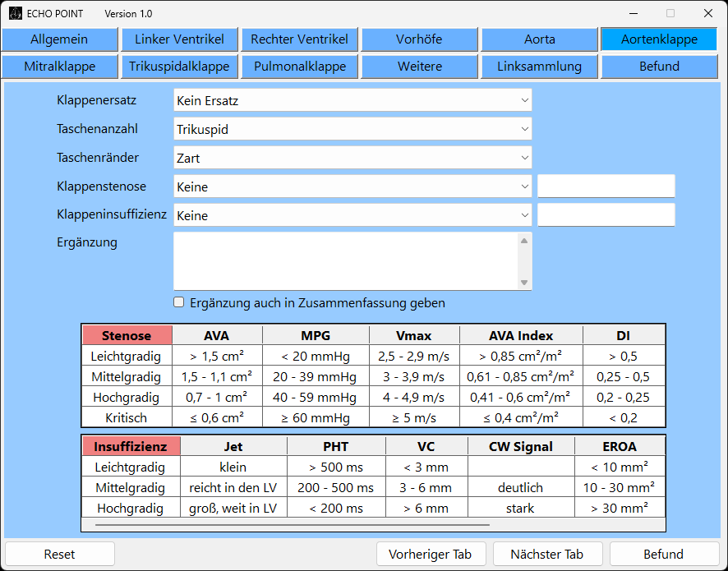Enable Ergänzung auch in Zusammenfassung geben checkbox
The height and width of the screenshot is (571, 728).
point(179,302)
